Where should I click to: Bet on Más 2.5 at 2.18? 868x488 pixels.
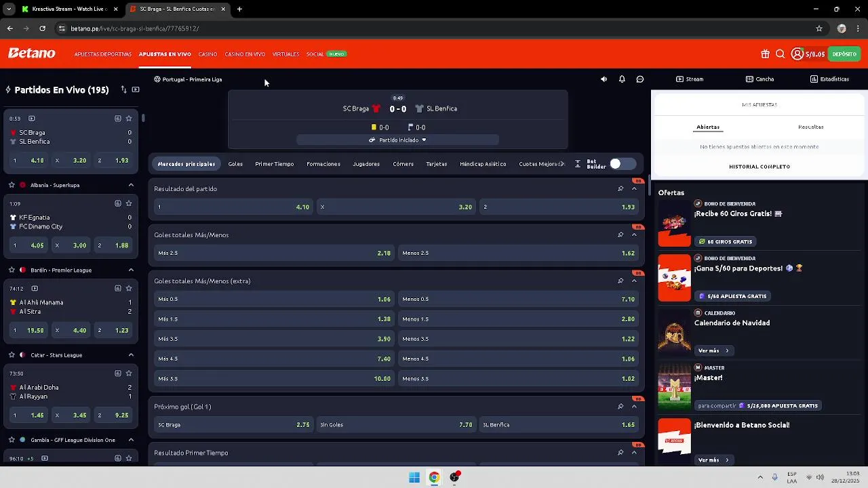click(274, 253)
